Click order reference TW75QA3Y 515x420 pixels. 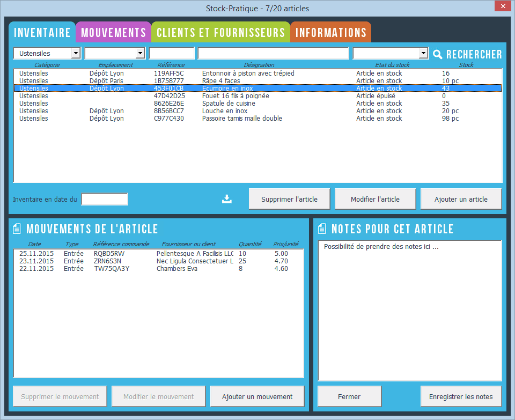point(112,269)
